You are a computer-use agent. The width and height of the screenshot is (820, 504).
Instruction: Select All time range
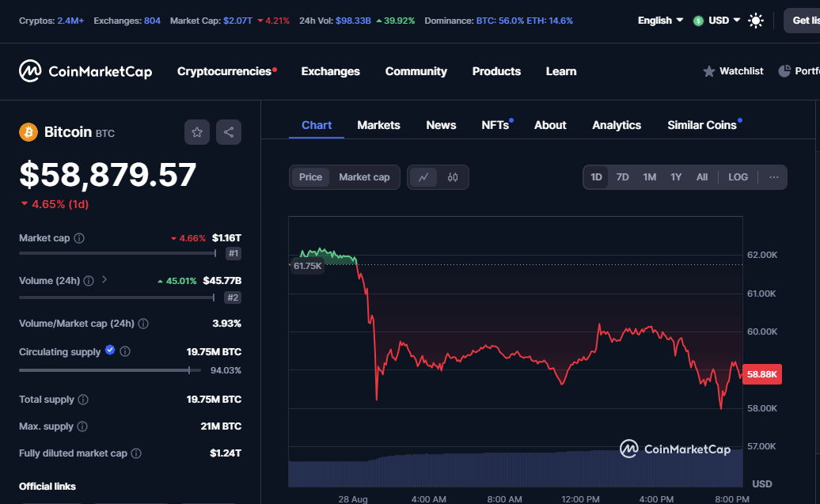tap(702, 177)
